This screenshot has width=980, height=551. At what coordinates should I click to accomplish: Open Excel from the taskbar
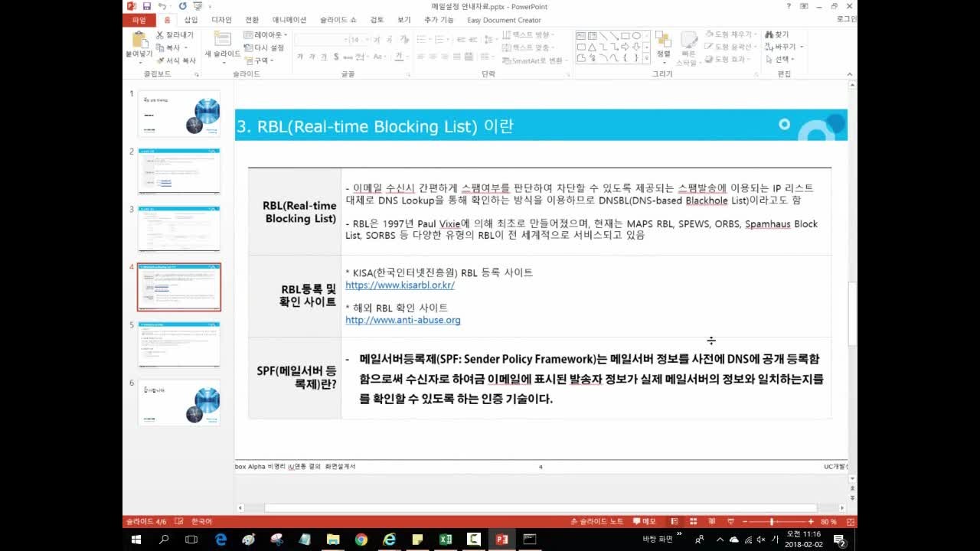coord(446,540)
